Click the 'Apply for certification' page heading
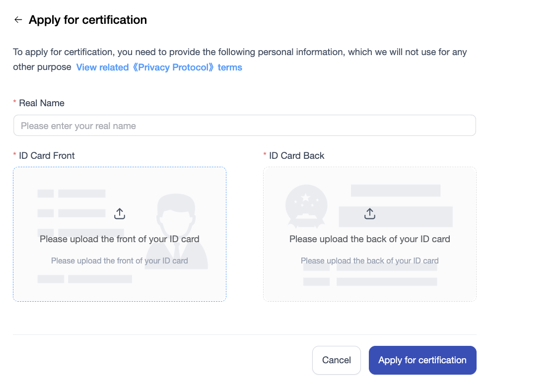 click(x=88, y=20)
